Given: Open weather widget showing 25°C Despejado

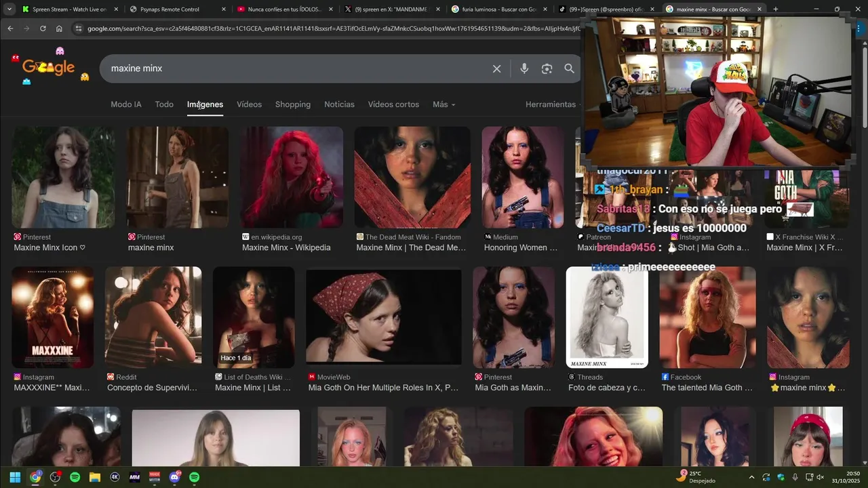Looking at the screenshot, I should (697, 477).
